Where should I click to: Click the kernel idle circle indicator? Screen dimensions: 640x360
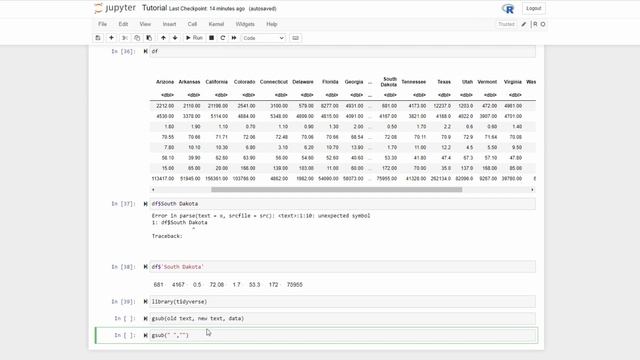543,24
